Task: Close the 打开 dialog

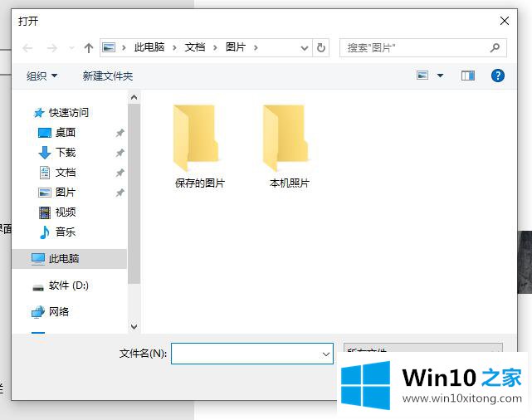Action: pyautogui.click(x=504, y=21)
